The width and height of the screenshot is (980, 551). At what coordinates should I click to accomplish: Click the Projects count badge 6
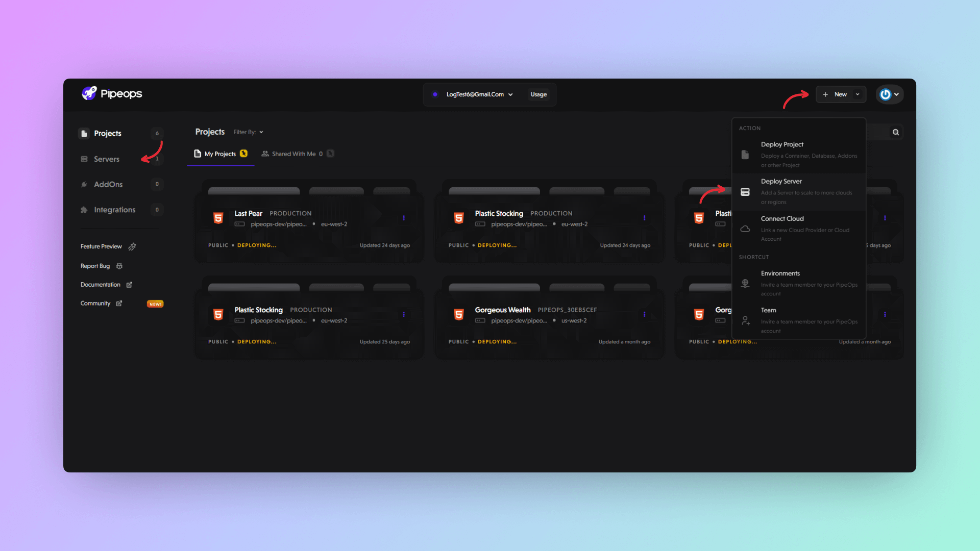point(157,133)
